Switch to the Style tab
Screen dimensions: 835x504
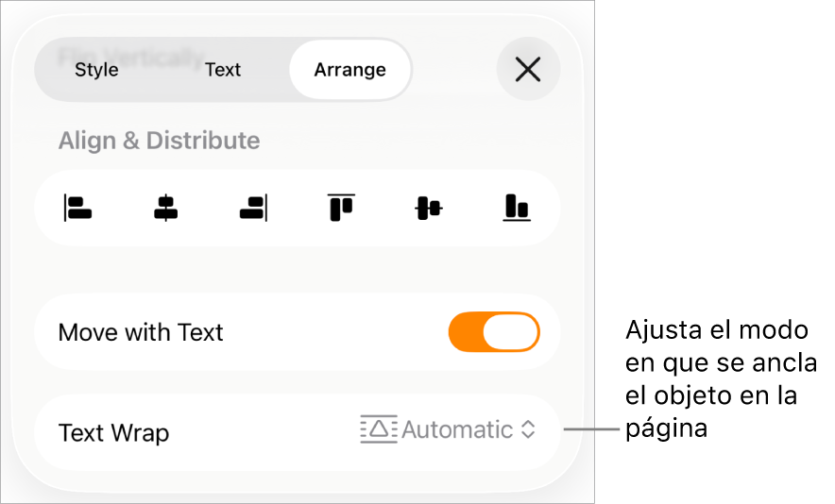[x=96, y=70]
